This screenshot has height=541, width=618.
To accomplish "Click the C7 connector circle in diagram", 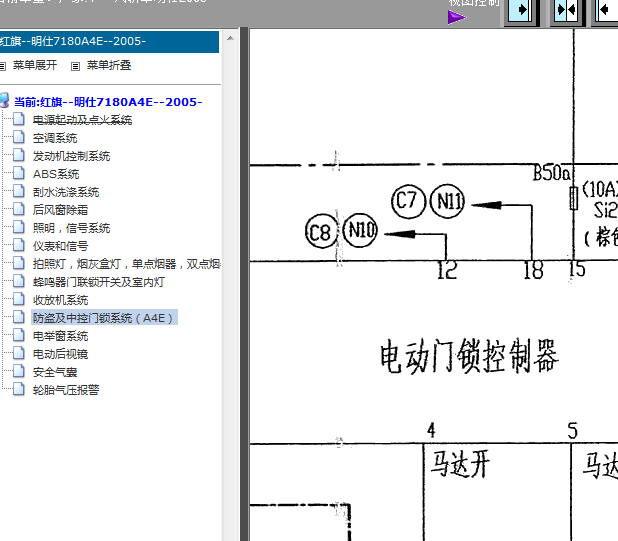I will click(408, 201).
